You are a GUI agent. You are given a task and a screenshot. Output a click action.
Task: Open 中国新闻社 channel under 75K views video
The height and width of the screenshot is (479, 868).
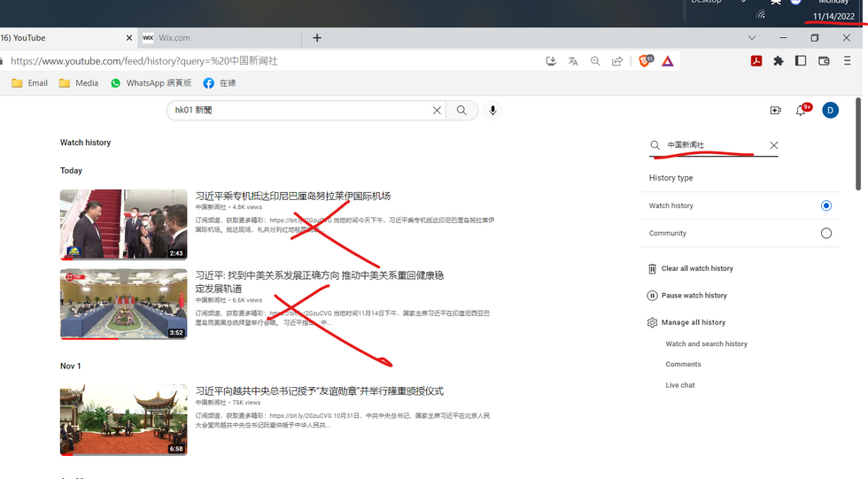tap(211, 403)
